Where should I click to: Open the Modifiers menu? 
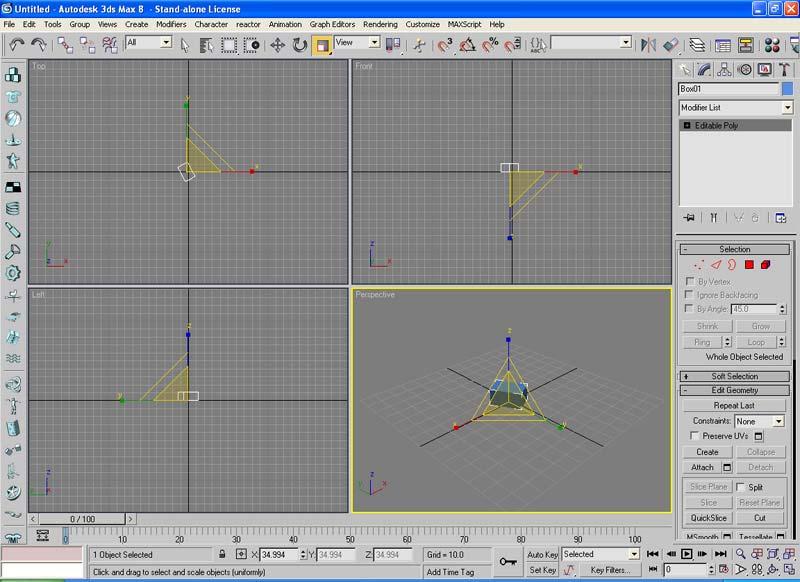(x=171, y=24)
